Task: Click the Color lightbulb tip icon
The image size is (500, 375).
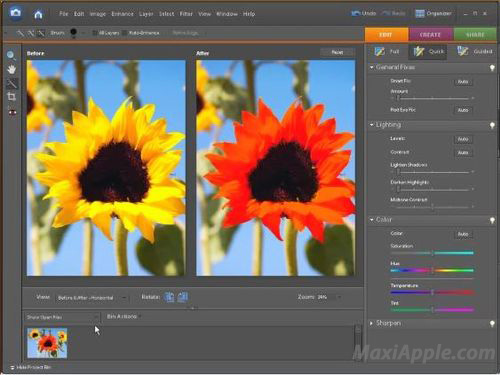Action: (492, 220)
